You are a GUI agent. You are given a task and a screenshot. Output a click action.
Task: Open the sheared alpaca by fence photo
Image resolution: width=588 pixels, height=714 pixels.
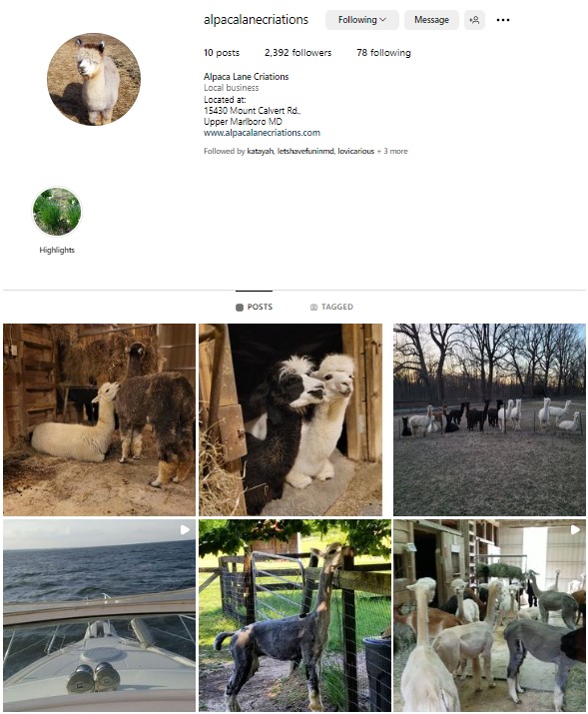coord(294,616)
